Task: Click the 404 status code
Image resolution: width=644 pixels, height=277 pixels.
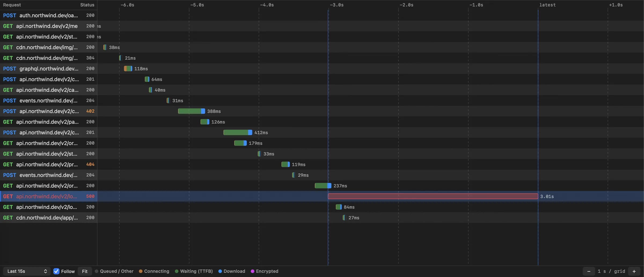Action: tap(90, 164)
